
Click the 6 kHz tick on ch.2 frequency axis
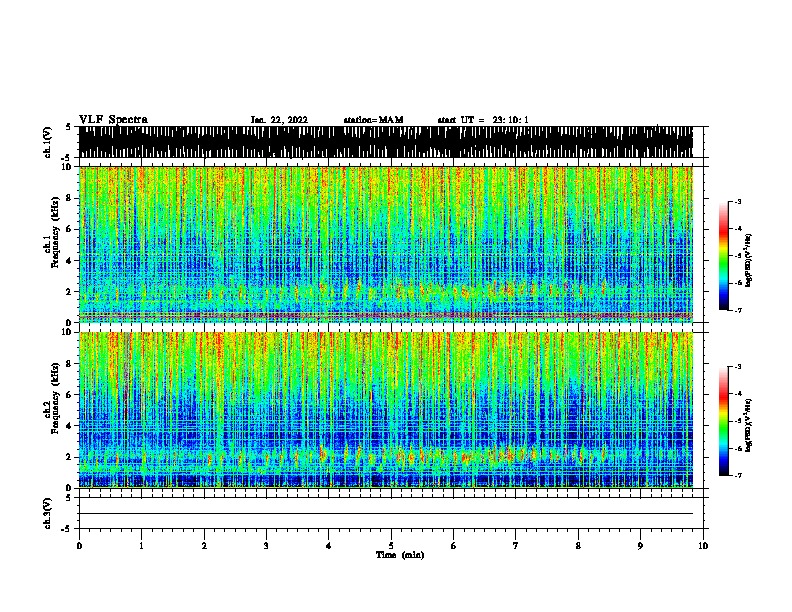click(x=70, y=394)
